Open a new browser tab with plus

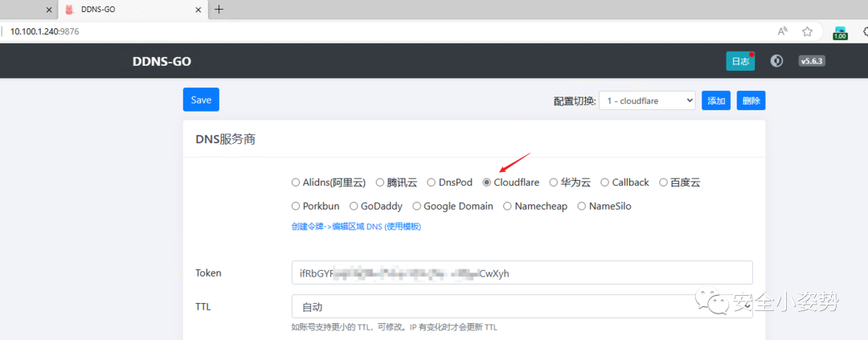[x=219, y=9]
